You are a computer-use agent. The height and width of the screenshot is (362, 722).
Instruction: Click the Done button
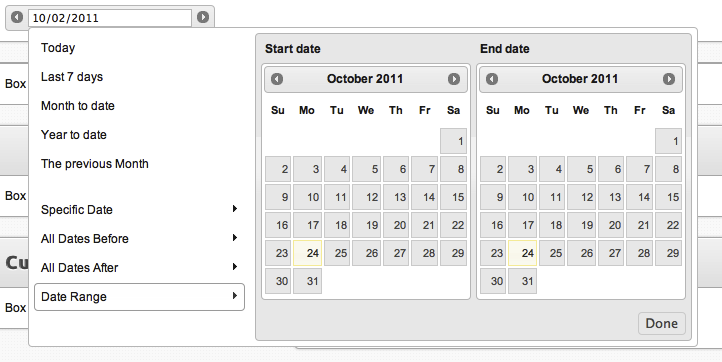662,323
